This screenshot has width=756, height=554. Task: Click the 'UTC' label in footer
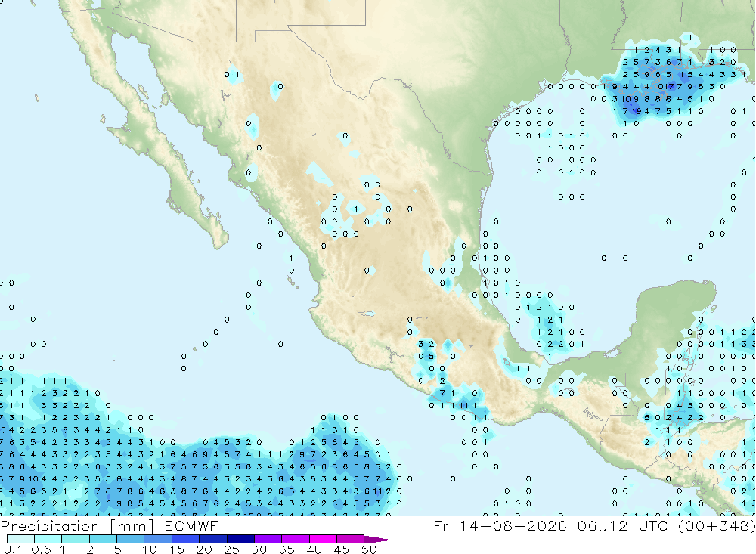click(x=653, y=525)
